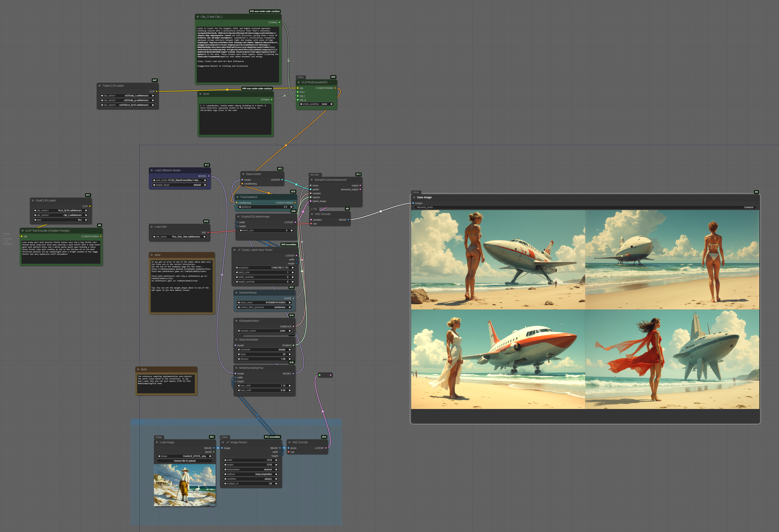
Task: Decrease the steps value with the left arrow
Action: pyautogui.click(x=239, y=354)
